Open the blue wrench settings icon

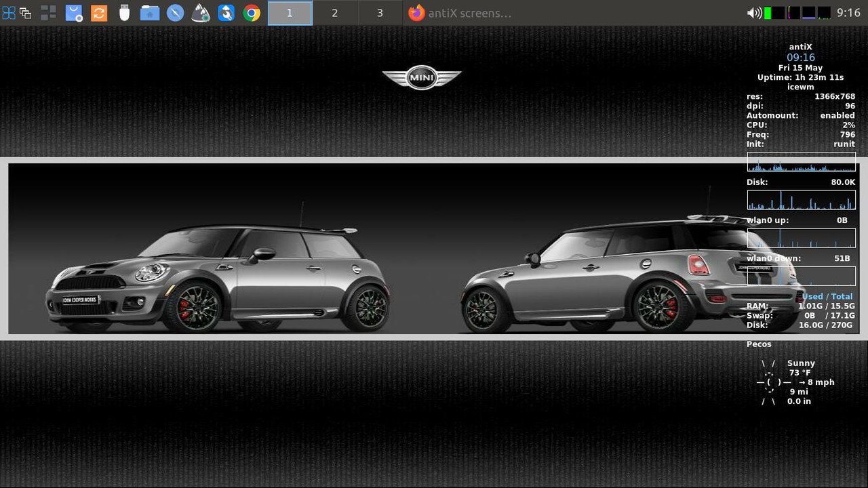tap(226, 13)
